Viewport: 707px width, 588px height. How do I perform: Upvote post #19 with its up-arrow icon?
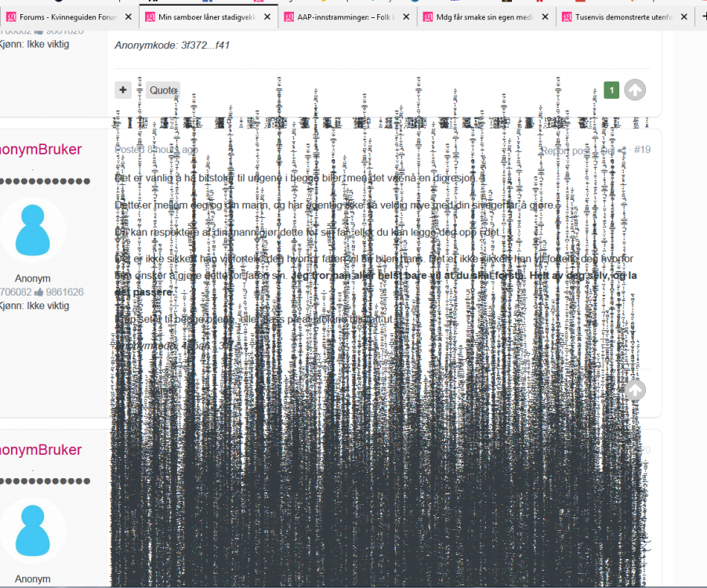coord(635,390)
